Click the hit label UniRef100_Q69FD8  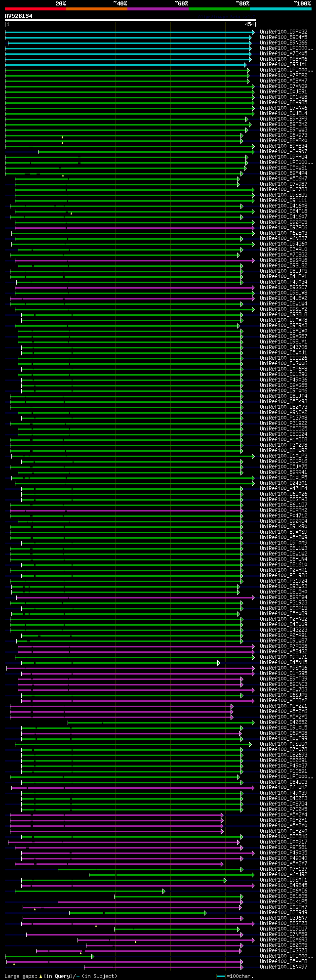click(283, 733)
